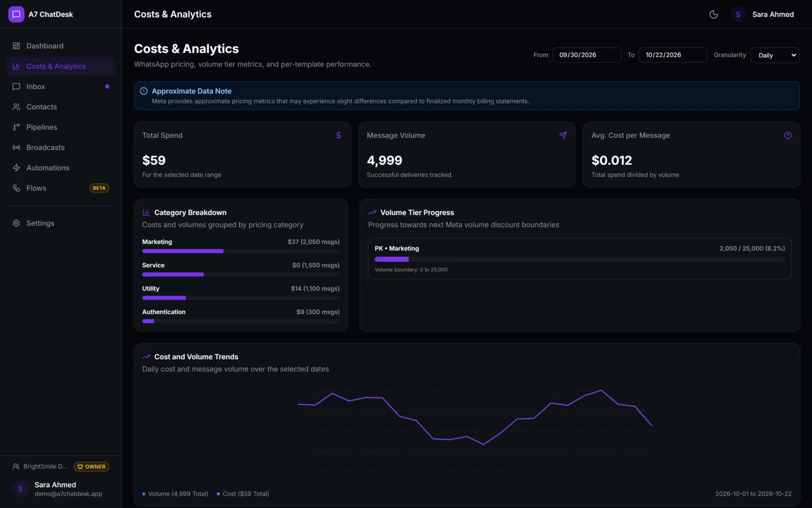The width and height of the screenshot is (812, 508).
Task: Click the A7 ChatDesk logo icon
Action: [x=16, y=14]
